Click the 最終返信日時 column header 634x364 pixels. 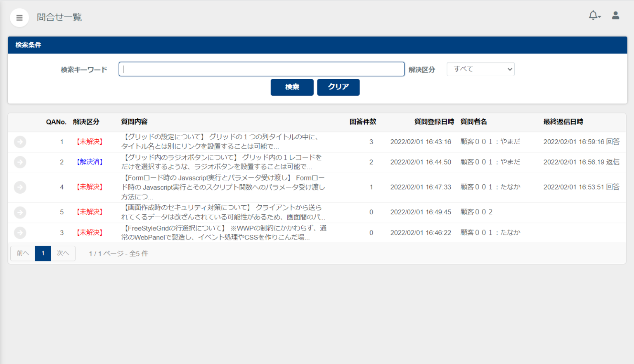(x=563, y=122)
